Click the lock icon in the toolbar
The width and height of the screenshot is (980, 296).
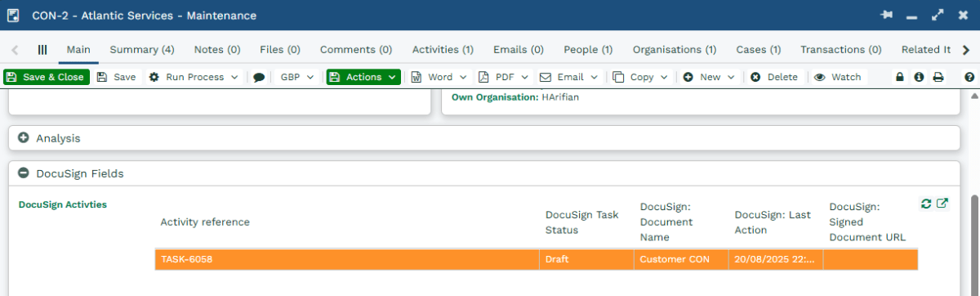(900, 77)
